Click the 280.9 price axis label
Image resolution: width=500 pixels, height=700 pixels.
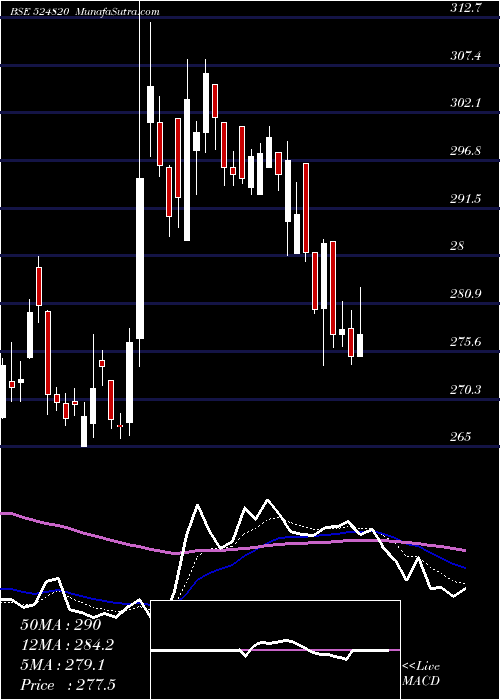pos(466,294)
